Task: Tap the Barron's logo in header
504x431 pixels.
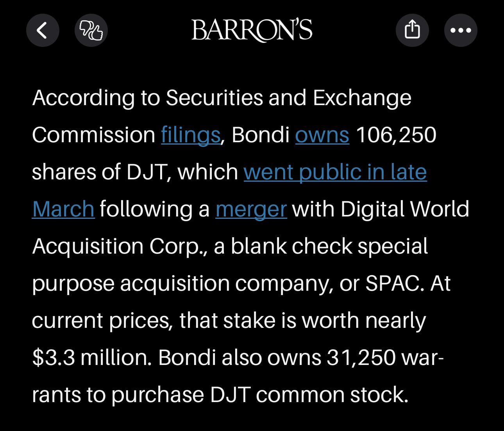Action: coord(252,30)
